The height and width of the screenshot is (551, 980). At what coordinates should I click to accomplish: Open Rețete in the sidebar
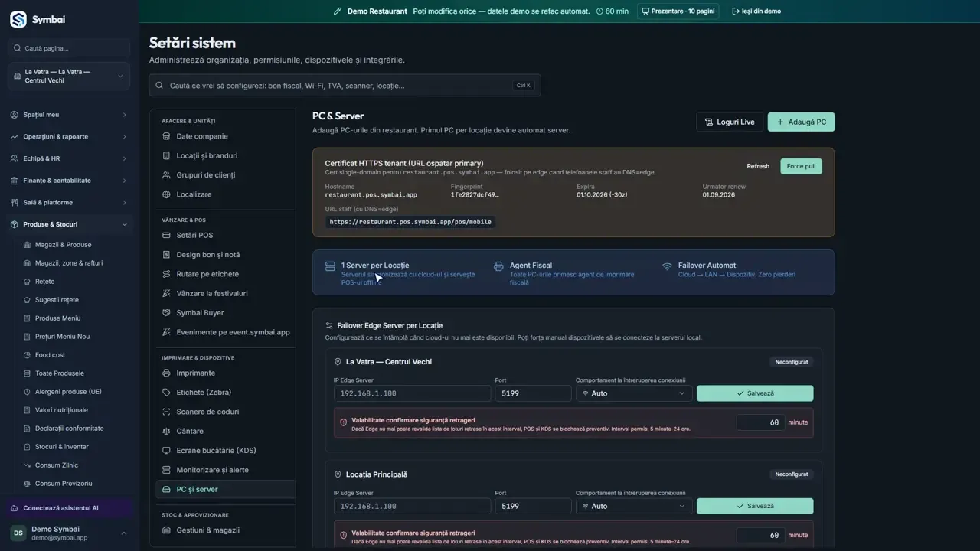coord(44,282)
